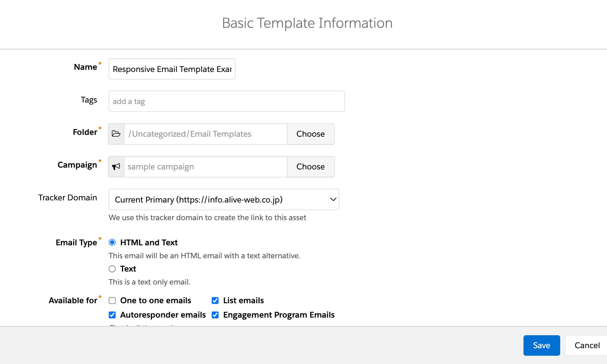Disable Autoresponder emails
This screenshot has height=364, width=607.
point(112,315)
